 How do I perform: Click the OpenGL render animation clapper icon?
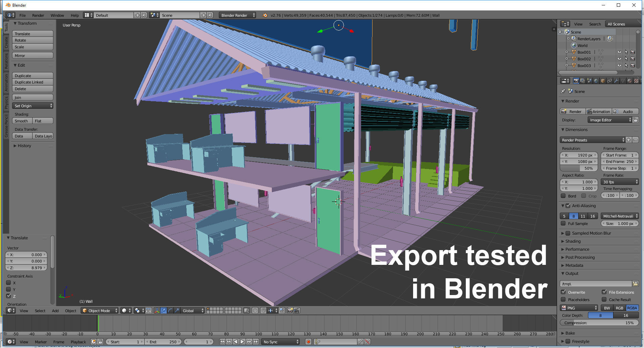(297, 310)
